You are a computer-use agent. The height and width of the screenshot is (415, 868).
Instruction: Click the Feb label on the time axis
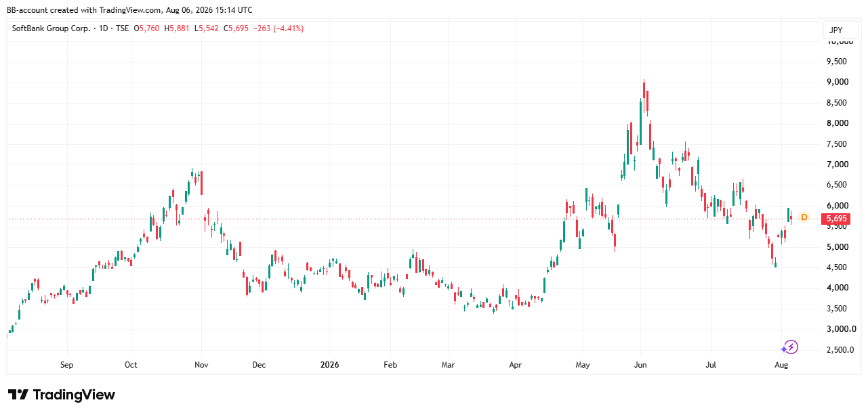point(390,365)
